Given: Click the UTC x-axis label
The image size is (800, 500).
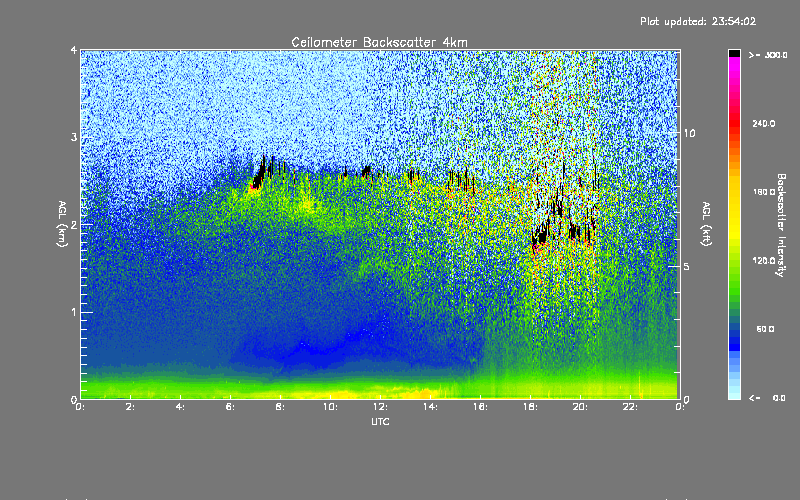Looking at the screenshot, I should [380, 421].
